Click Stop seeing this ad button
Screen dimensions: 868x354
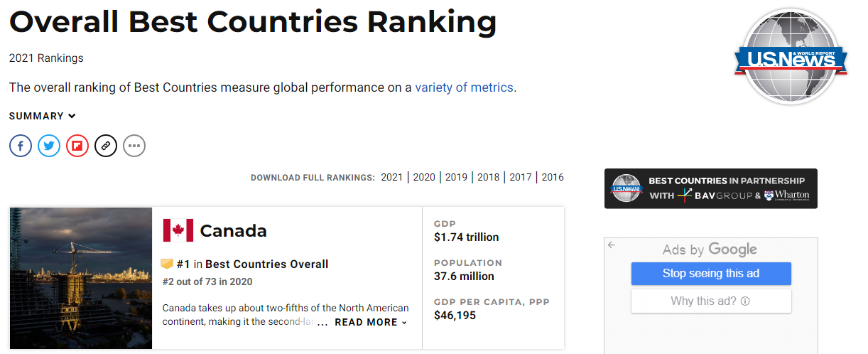click(x=711, y=274)
